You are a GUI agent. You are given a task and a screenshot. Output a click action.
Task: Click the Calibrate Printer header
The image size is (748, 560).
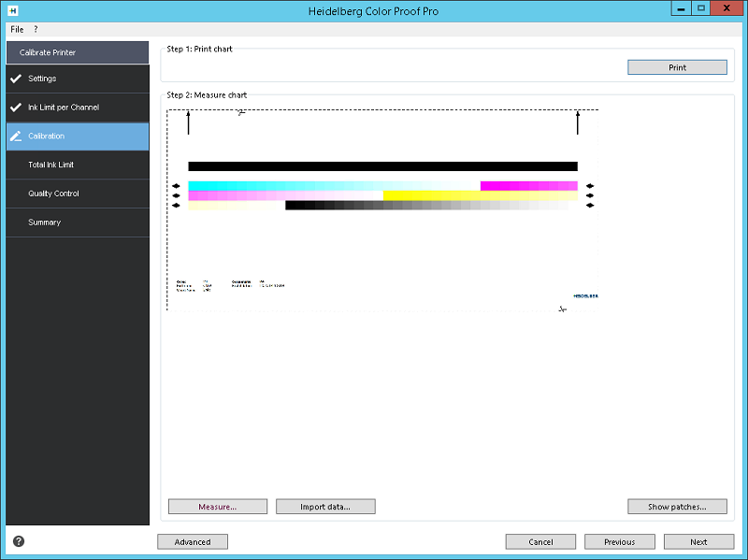pos(78,52)
